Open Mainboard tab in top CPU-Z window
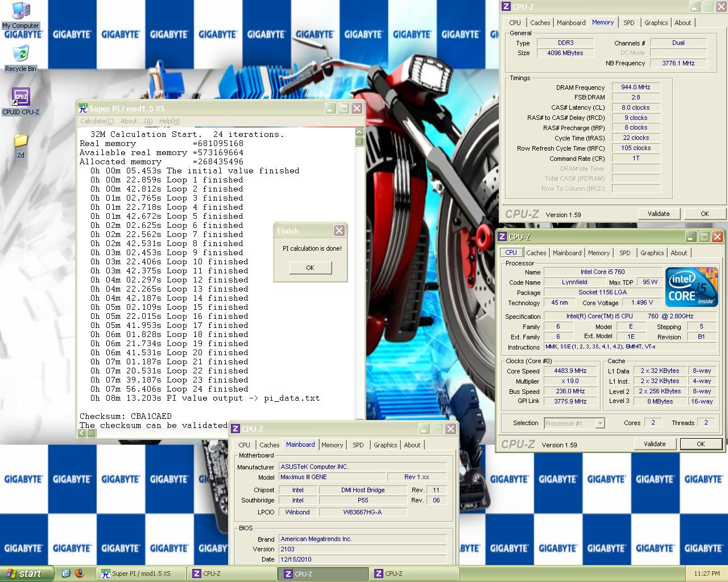 point(571,23)
